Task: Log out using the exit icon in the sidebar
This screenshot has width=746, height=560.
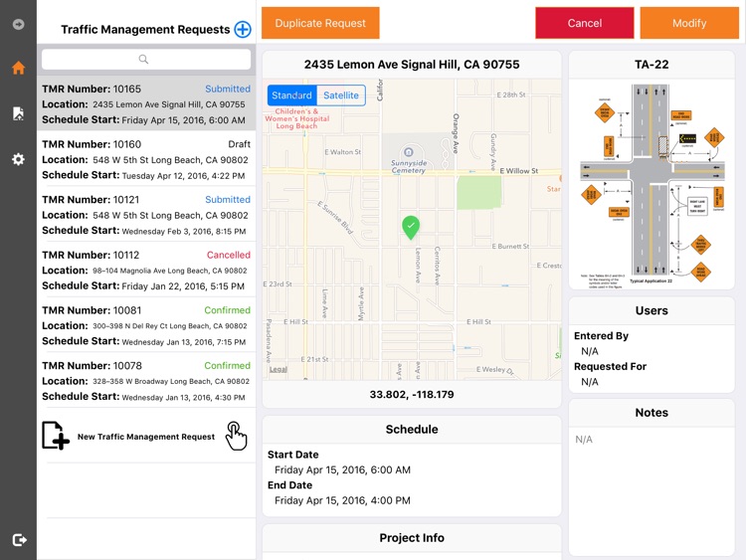Action: (19, 540)
